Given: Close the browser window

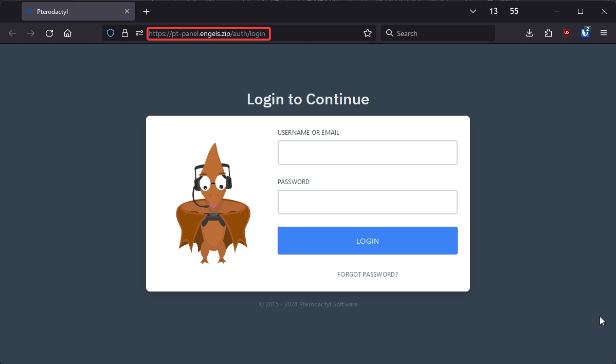Looking at the screenshot, I should tap(604, 11).
